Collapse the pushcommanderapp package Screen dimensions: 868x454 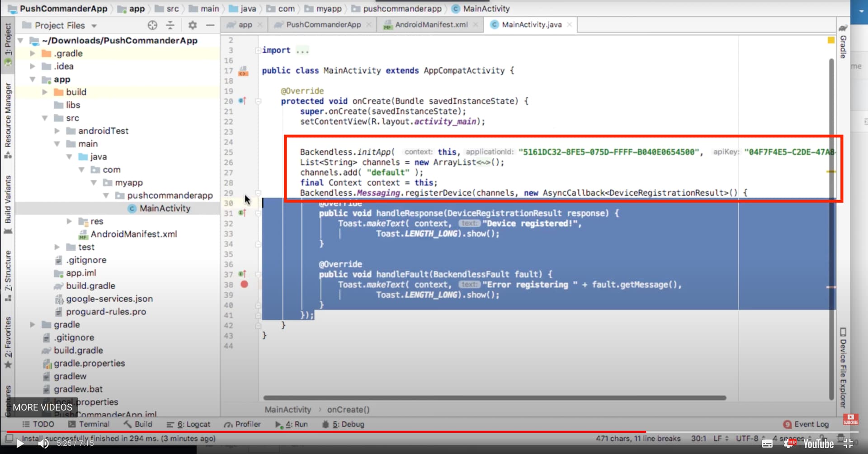pos(106,196)
